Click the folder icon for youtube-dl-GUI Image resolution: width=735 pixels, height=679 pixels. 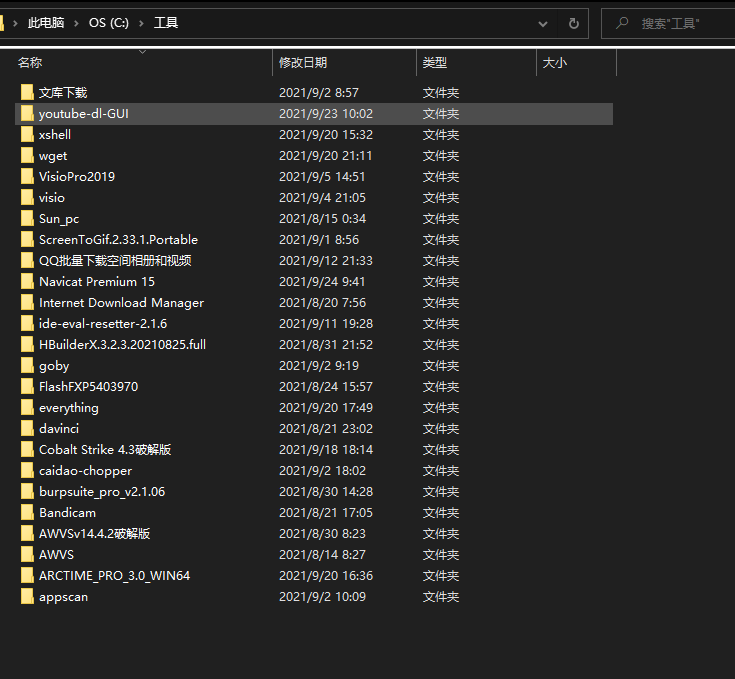pyautogui.click(x=27, y=113)
